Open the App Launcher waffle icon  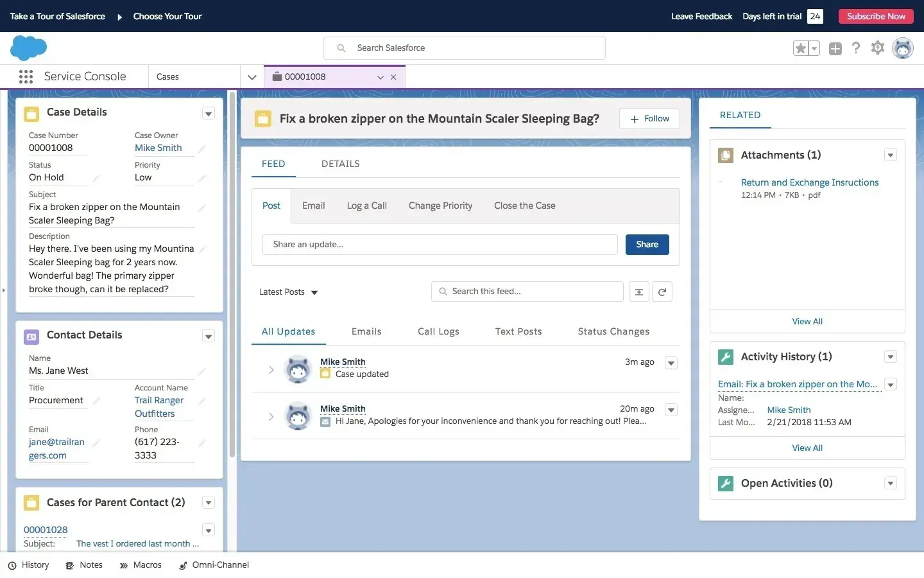26,76
